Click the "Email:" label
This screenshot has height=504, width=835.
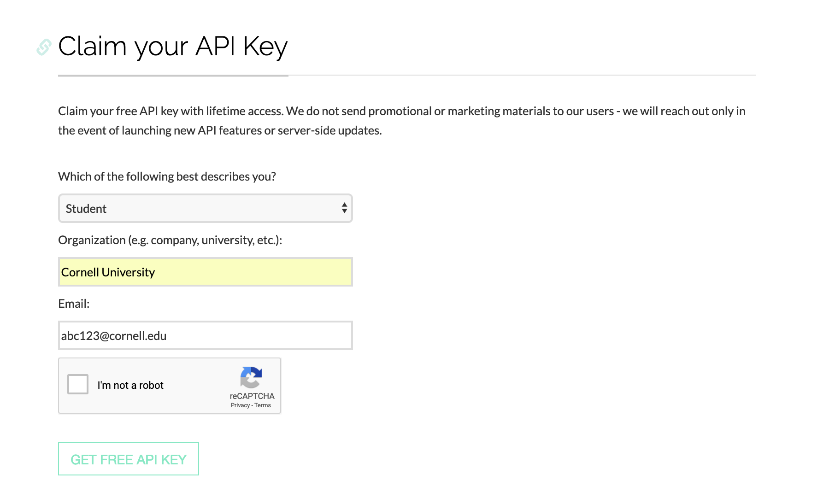[x=74, y=304]
